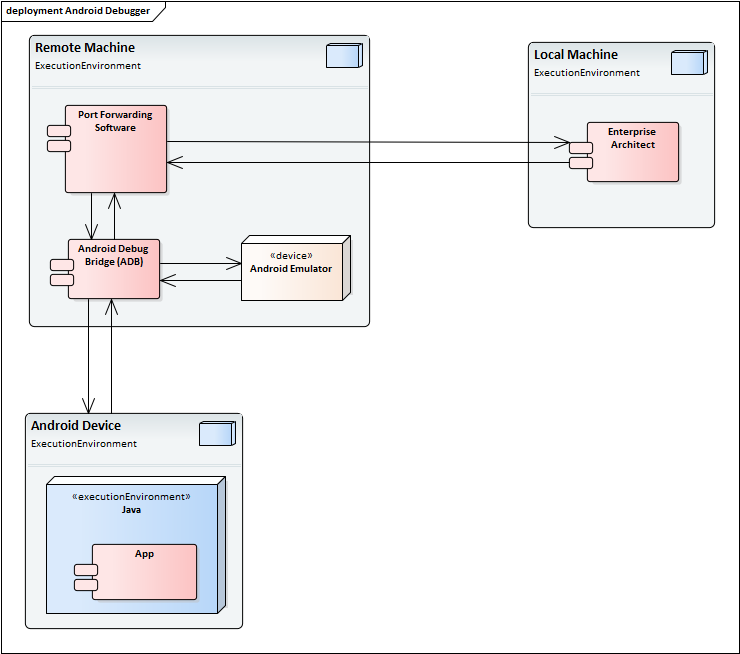Click ExecutionEnvironment text under Local Machine
Image resolution: width=740 pixels, height=654 pixels.
point(587,73)
